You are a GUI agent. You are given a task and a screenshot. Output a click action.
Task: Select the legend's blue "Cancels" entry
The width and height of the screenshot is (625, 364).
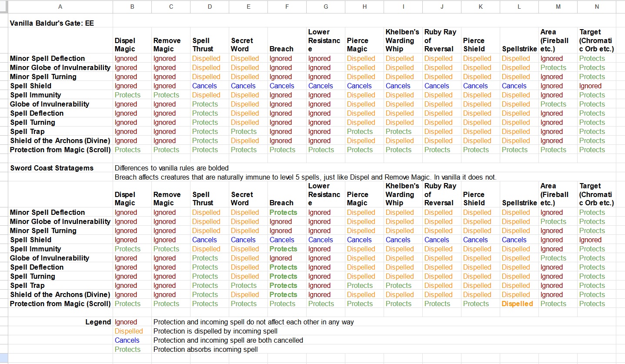tap(127, 341)
